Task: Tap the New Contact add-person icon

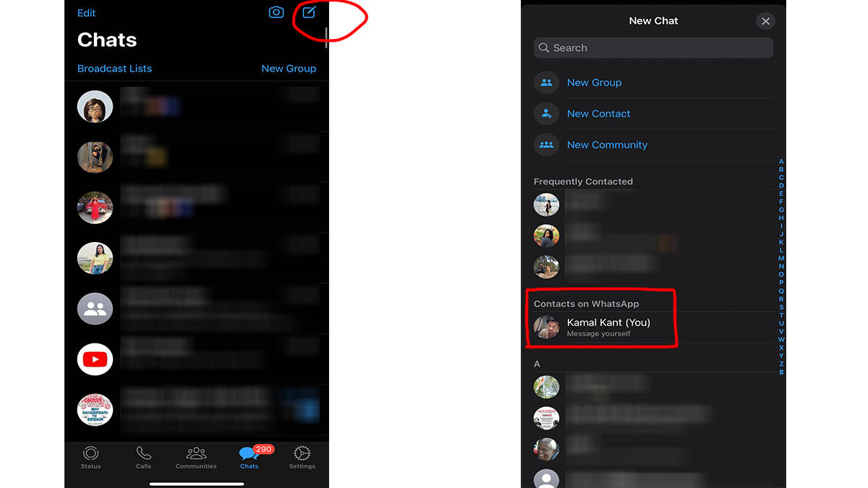Action: tap(546, 114)
